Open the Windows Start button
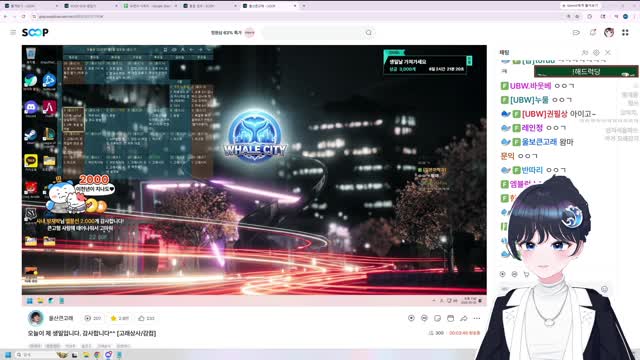The height and width of the screenshot is (360, 640). [x=8, y=355]
